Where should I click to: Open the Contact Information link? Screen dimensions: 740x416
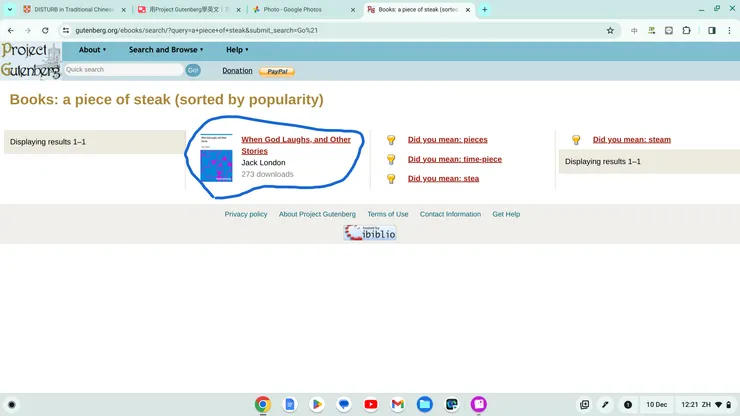click(450, 214)
